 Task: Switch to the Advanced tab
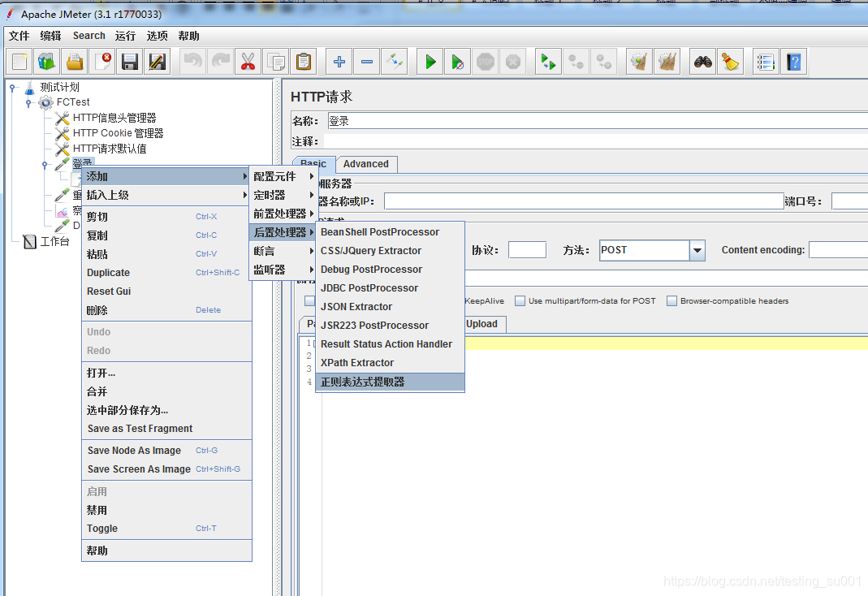click(x=366, y=164)
